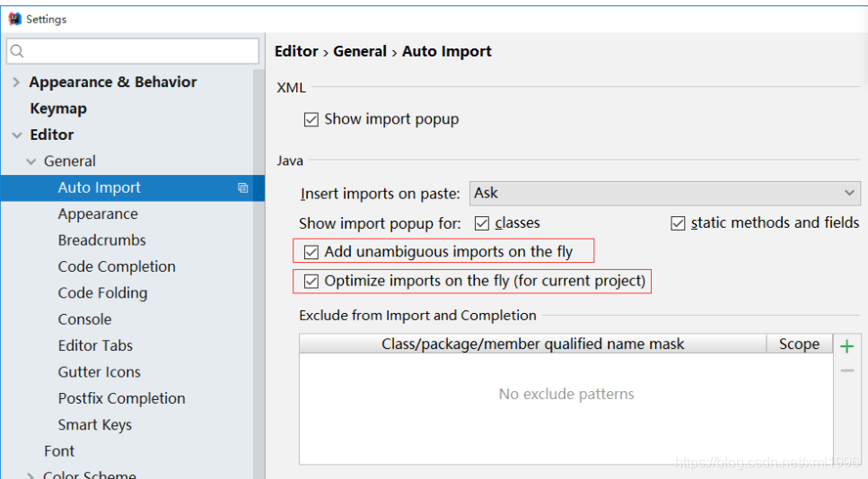Open Breadcrumbs settings
The width and height of the screenshot is (868, 479).
[x=101, y=240]
